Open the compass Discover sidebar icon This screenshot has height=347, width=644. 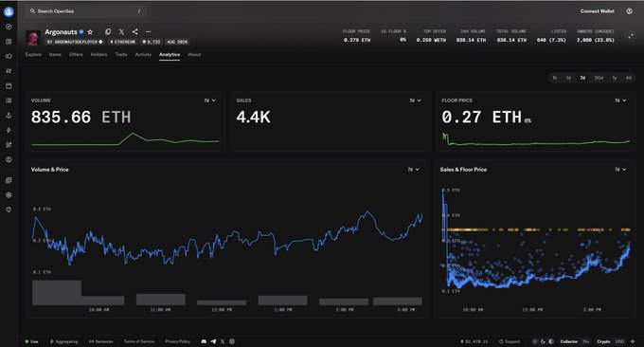tap(9, 27)
